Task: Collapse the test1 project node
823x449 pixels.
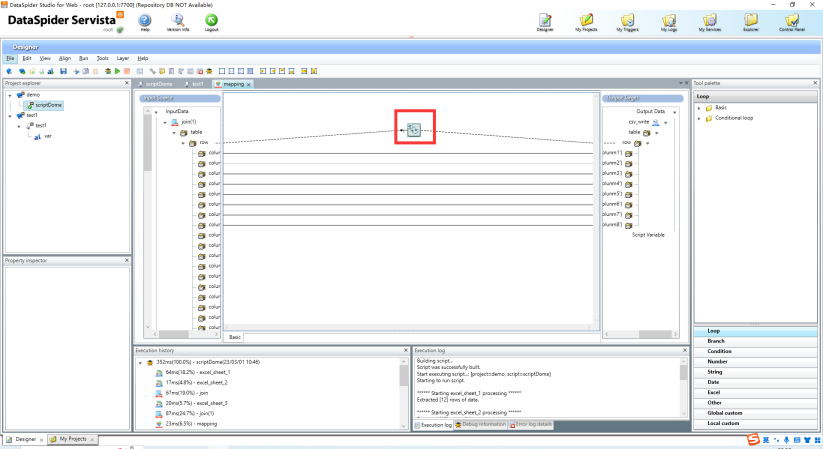Action: [x=9, y=116]
